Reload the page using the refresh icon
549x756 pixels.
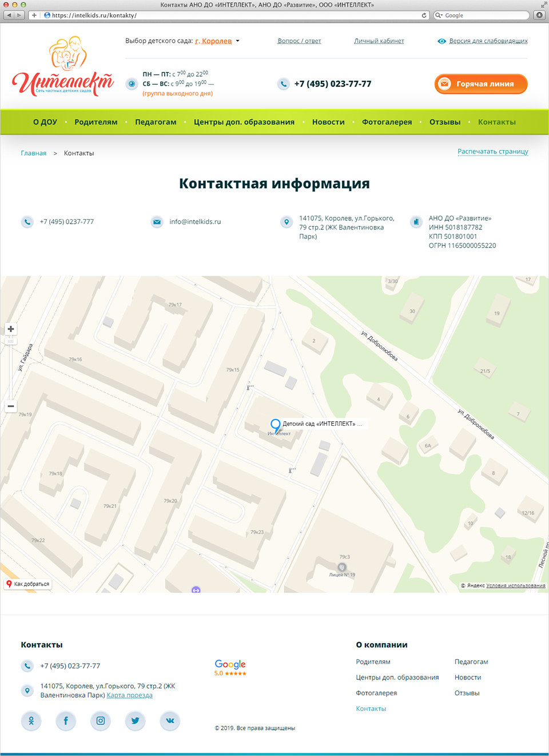point(424,15)
